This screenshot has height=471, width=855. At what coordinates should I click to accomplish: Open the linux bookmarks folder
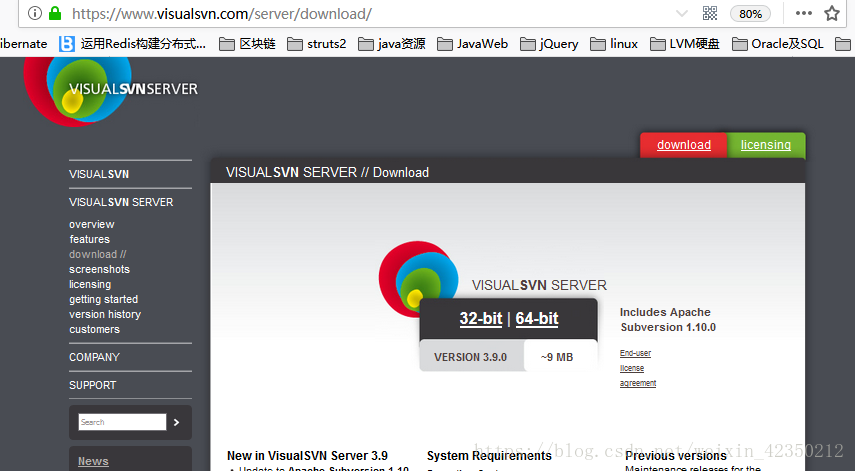point(614,44)
